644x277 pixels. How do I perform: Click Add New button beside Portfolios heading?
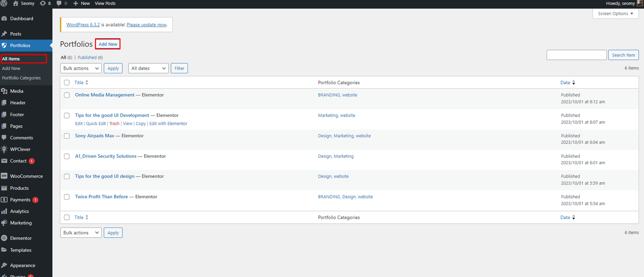click(108, 44)
